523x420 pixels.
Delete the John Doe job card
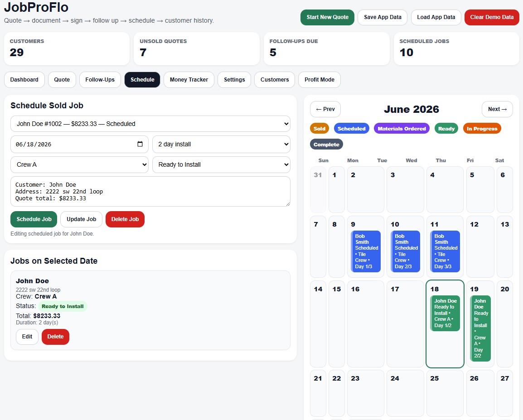[x=55, y=337]
